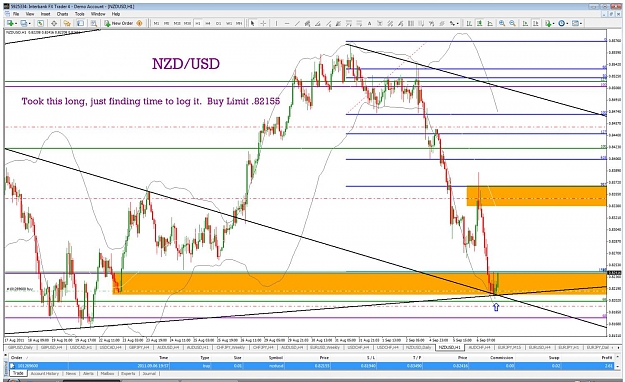The width and height of the screenshot is (625, 382).
Task: Toggle the Expert Advisors icon
Action: (139, 24)
